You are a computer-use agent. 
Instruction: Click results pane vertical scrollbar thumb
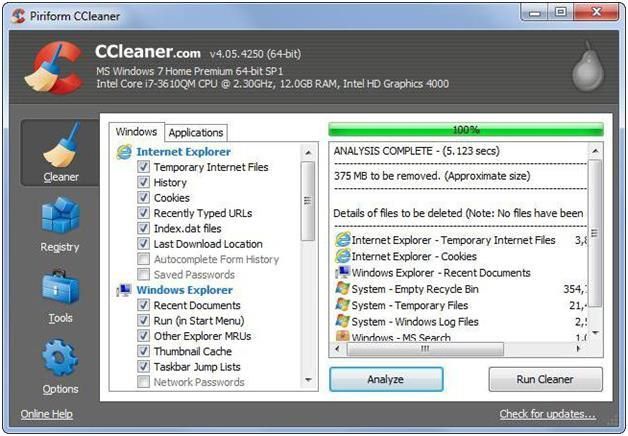pyautogui.click(x=595, y=233)
